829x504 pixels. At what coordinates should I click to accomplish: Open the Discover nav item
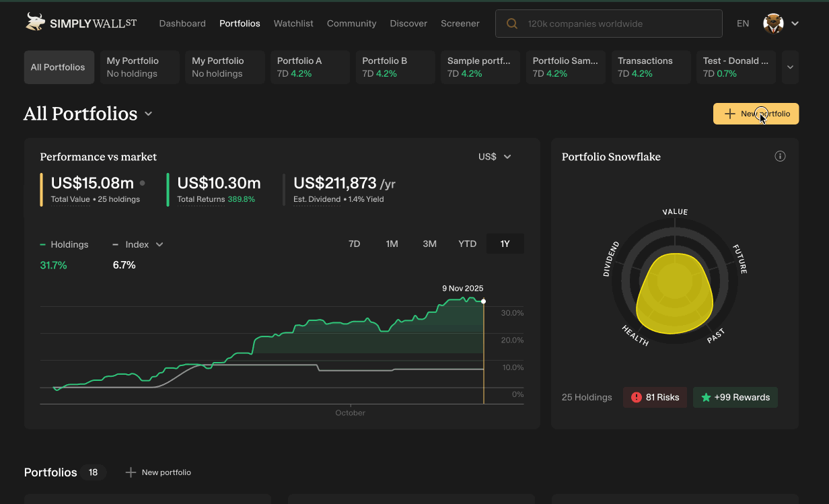(408, 24)
